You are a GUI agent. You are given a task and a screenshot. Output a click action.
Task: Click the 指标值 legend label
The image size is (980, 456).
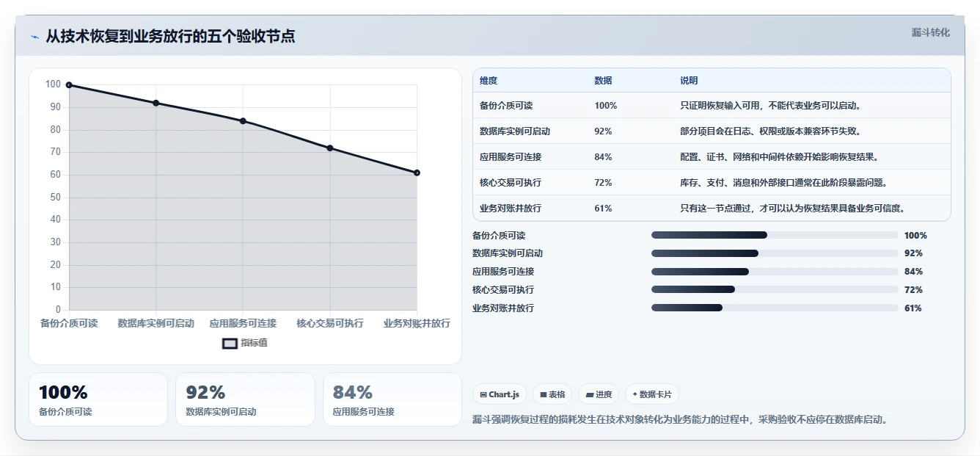click(x=255, y=343)
